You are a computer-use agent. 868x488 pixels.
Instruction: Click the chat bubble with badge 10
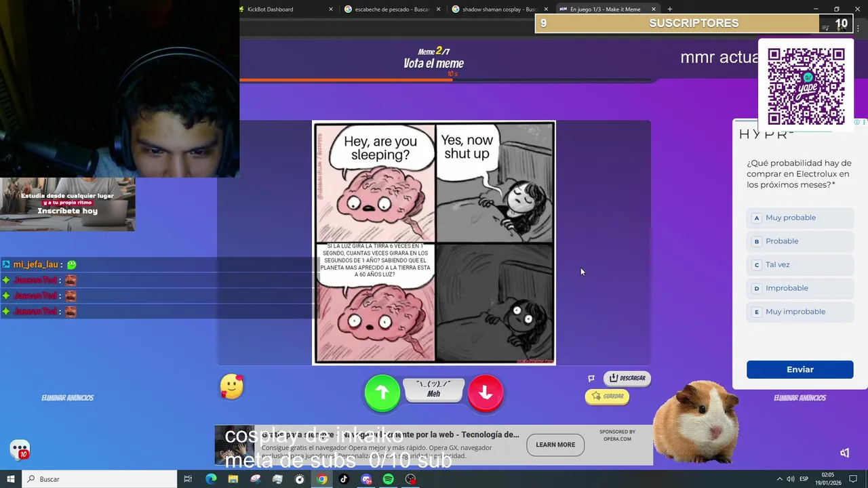pyautogui.click(x=20, y=449)
